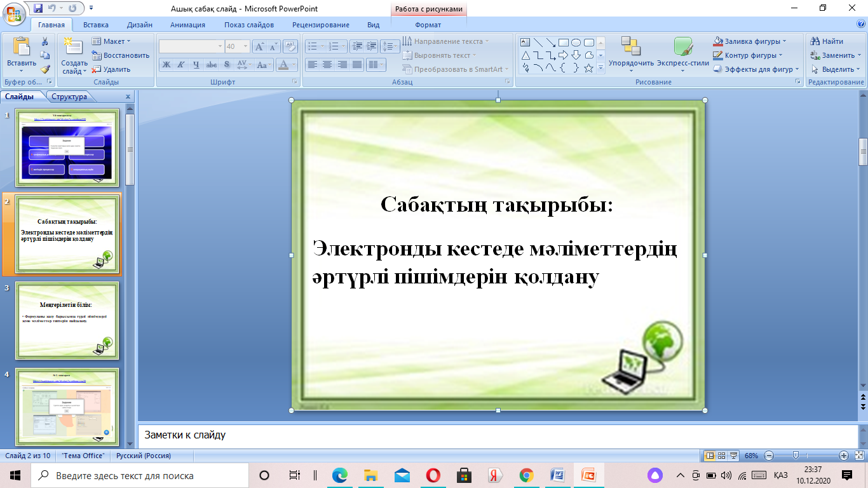Select slide 3 thumbnail Меңгерілетін білім
The height and width of the screenshot is (488, 868).
pyautogui.click(x=67, y=321)
